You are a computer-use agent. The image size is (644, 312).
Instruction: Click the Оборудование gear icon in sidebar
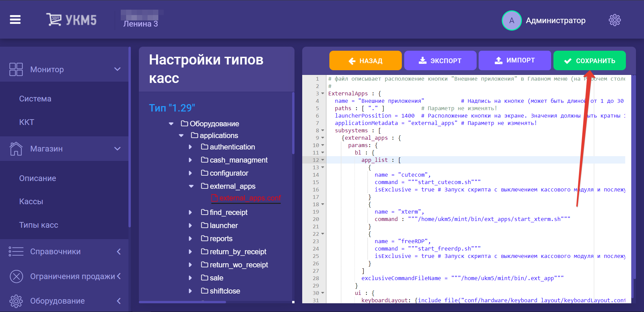[16, 301]
